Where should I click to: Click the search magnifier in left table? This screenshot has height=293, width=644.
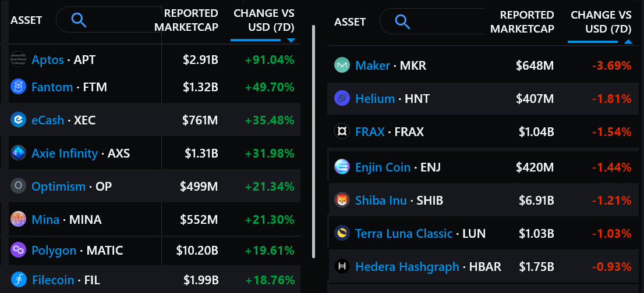click(79, 20)
